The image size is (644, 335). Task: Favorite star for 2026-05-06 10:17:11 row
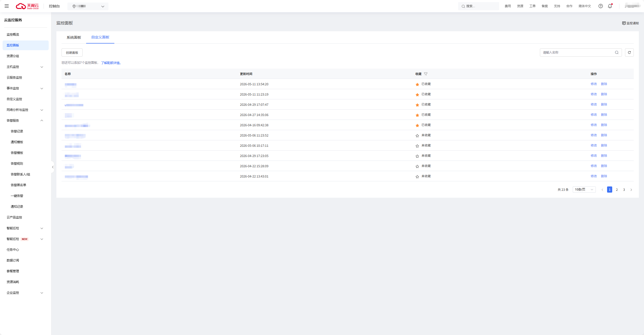coord(417,146)
